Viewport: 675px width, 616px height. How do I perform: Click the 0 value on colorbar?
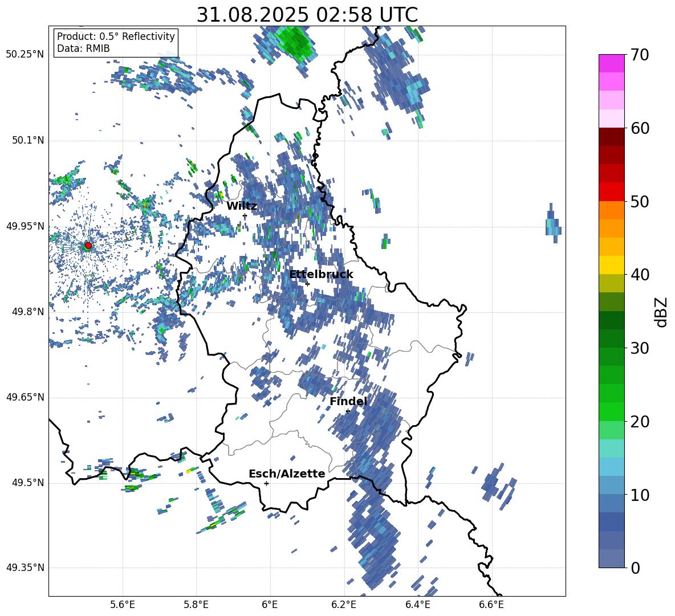(x=636, y=568)
